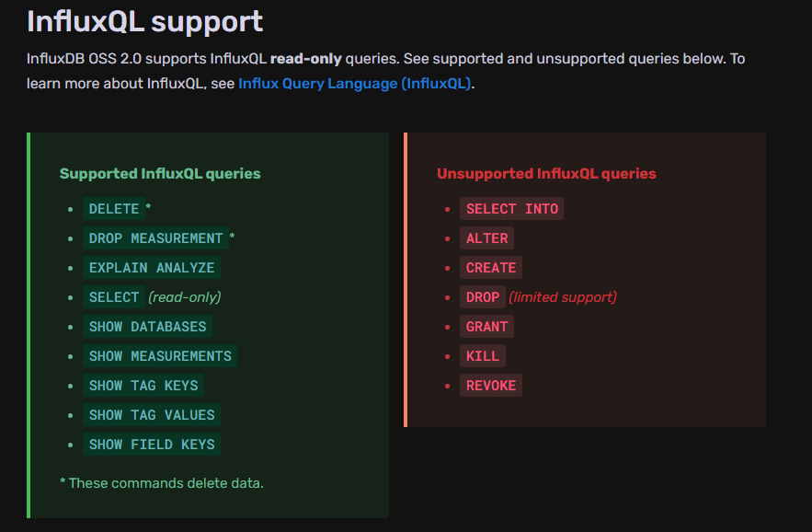Select the SHOW FIELD KEYS code item

pos(152,445)
